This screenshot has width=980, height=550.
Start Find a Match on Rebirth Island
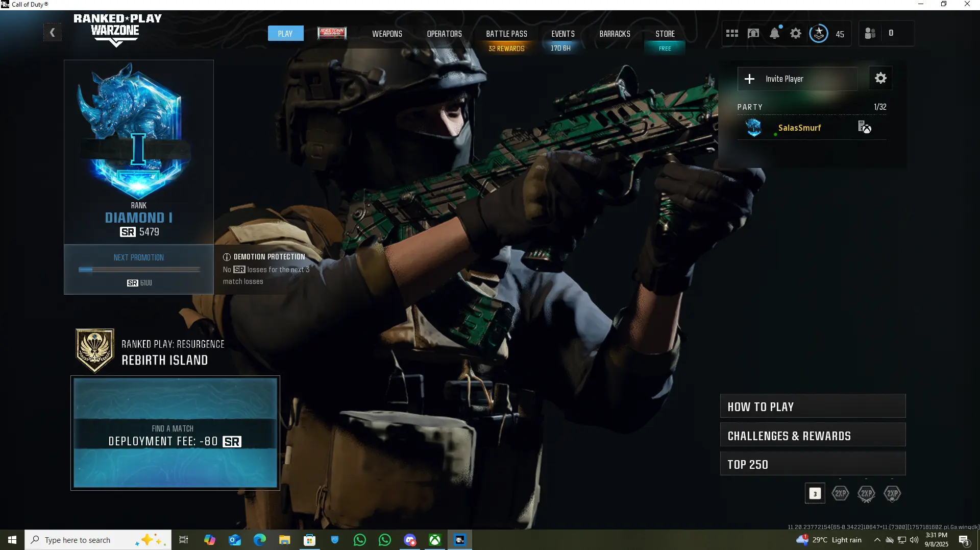pos(175,433)
